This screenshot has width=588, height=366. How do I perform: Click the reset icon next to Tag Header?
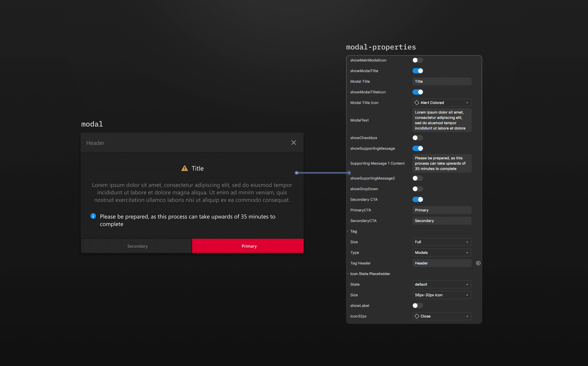[478, 263]
